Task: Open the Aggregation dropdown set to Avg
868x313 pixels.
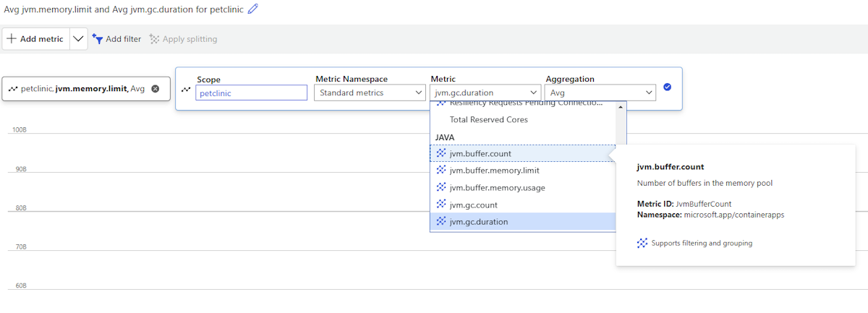Action: click(600, 93)
